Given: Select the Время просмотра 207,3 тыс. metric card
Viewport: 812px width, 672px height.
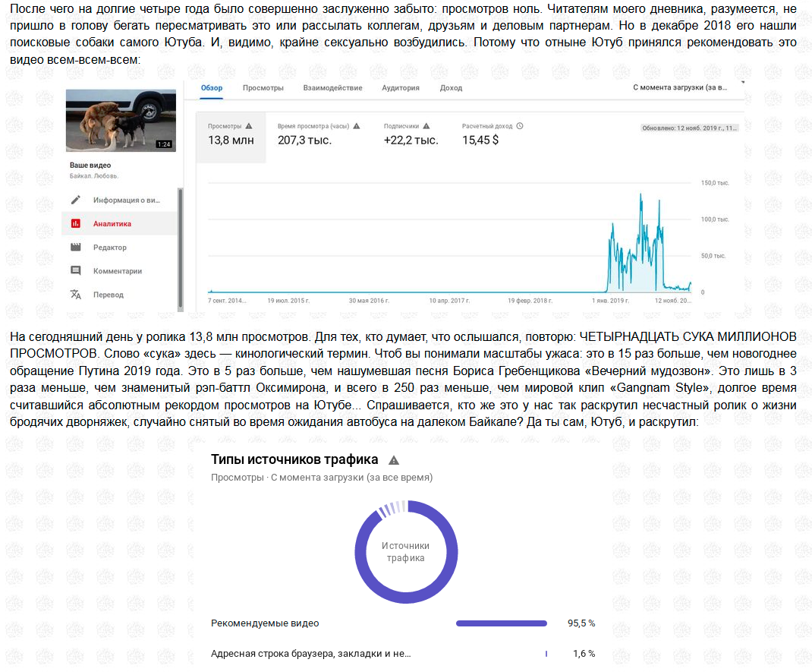Looking at the screenshot, I should click(319, 134).
